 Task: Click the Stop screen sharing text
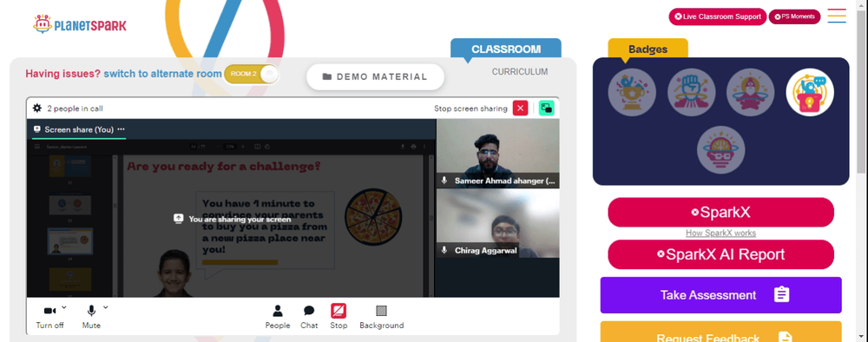(470, 109)
